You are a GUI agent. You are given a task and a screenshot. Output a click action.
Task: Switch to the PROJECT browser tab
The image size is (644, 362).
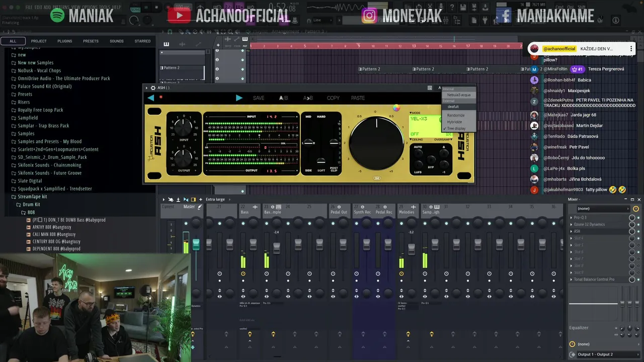(39, 41)
